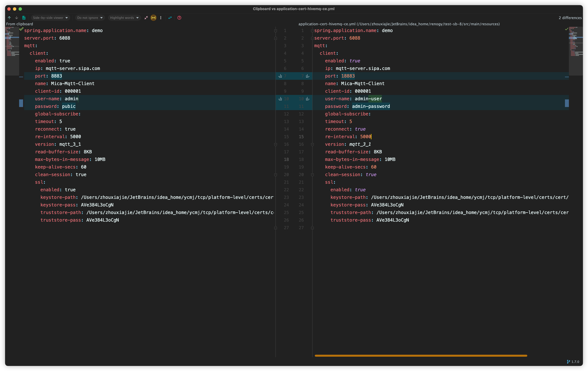Click the collapse unchanged fragments icon
588x371 pixels.
146,18
